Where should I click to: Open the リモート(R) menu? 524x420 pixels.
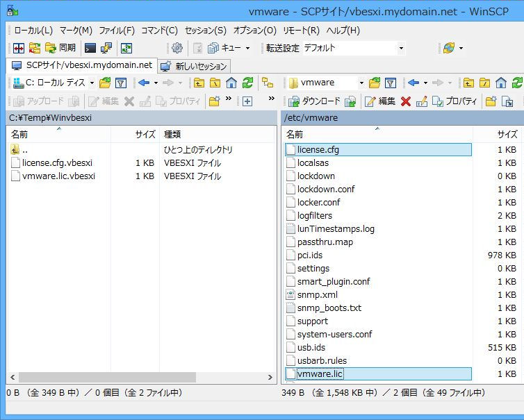coord(301,31)
